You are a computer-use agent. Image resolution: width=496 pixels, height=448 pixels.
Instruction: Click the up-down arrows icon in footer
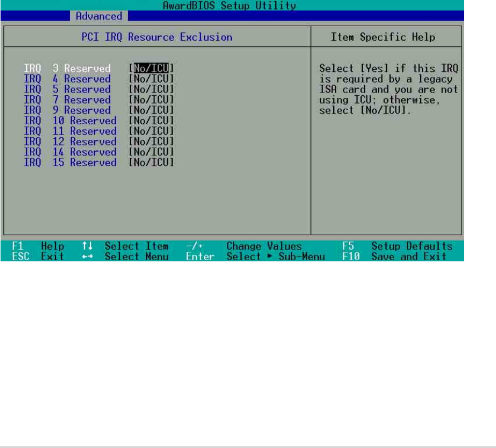coord(87,246)
